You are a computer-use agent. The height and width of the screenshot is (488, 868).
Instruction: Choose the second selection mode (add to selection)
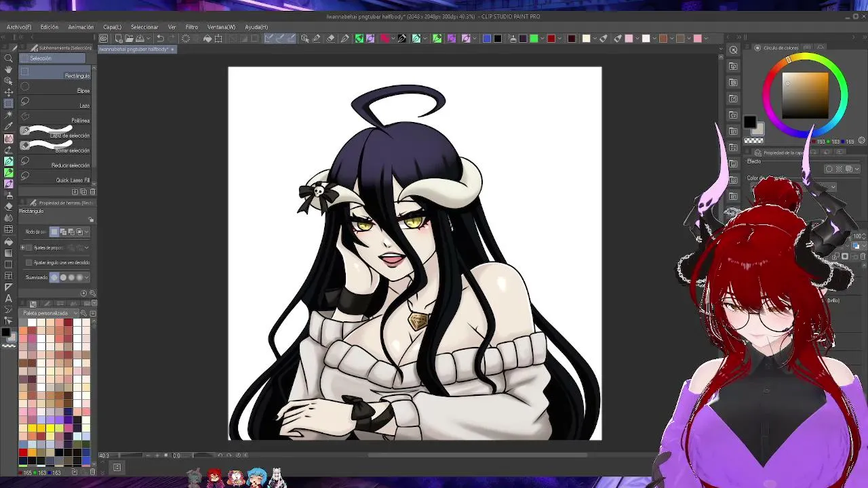click(63, 232)
